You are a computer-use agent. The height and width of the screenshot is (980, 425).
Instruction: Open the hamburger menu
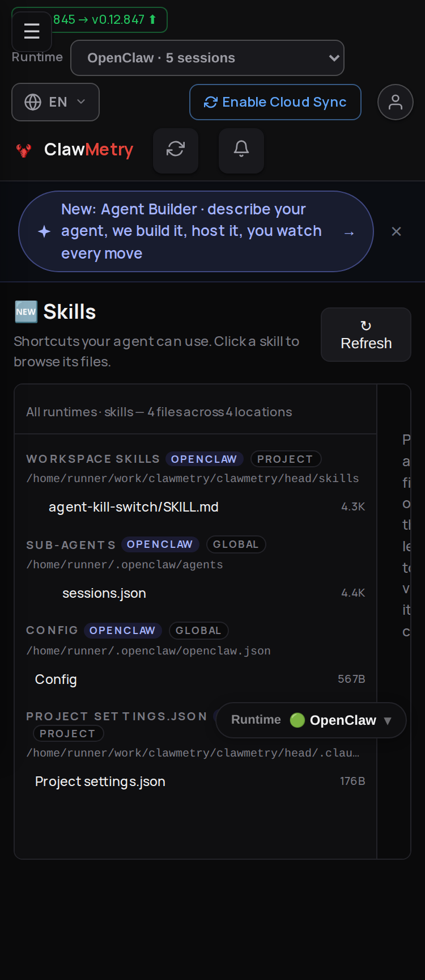(32, 31)
